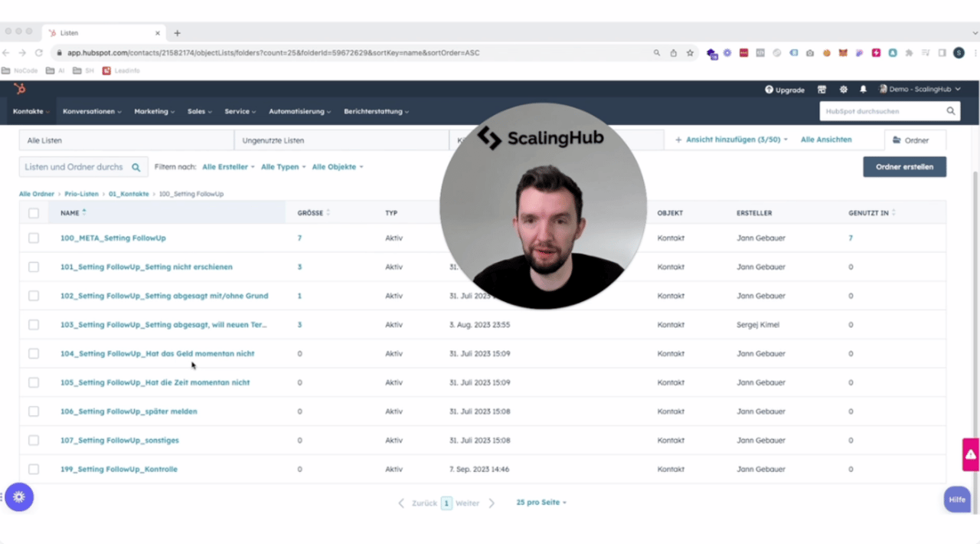Image resolution: width=980 pixels, height=544 pixels.
Task: Click the previous page chevron near Zurück
Action: pyautogui.click(x=401, y=503)
